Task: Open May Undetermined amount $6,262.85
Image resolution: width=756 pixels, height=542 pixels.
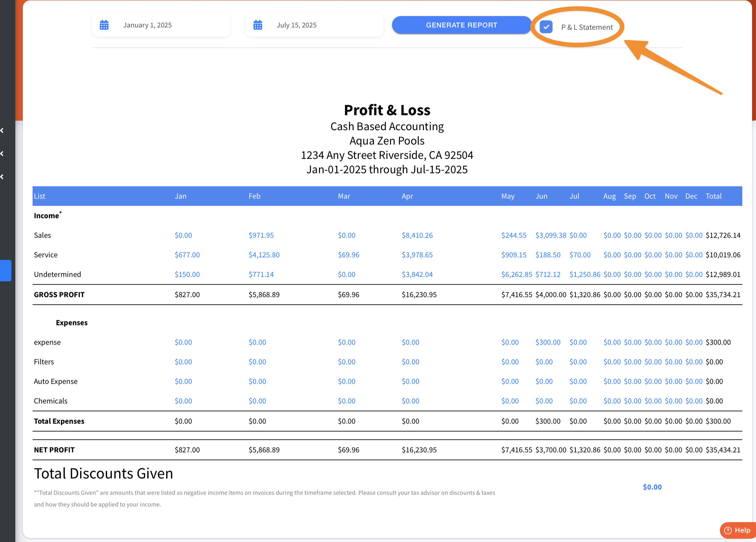Action: tap(516, 275)
